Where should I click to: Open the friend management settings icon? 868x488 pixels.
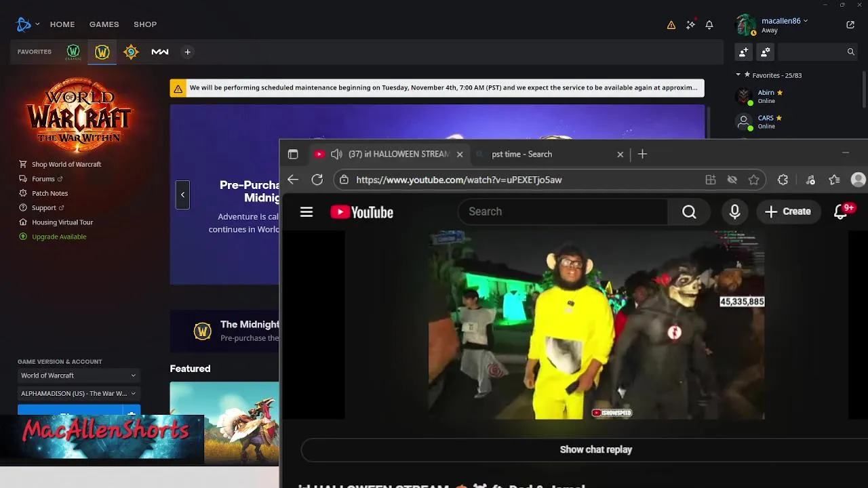[766, 52]
